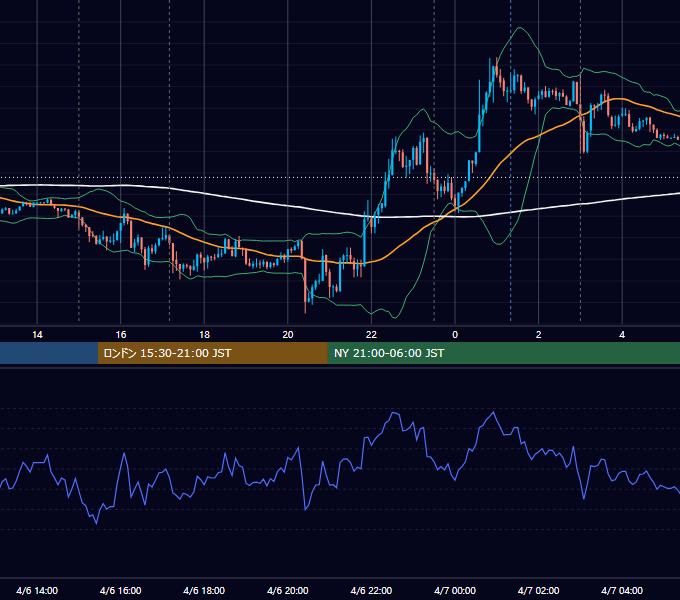This screenshot has width=680, height=600.
Task: Click the 4/7 02:00 label on the oscillator axis
Action: (x=538, y=590)
